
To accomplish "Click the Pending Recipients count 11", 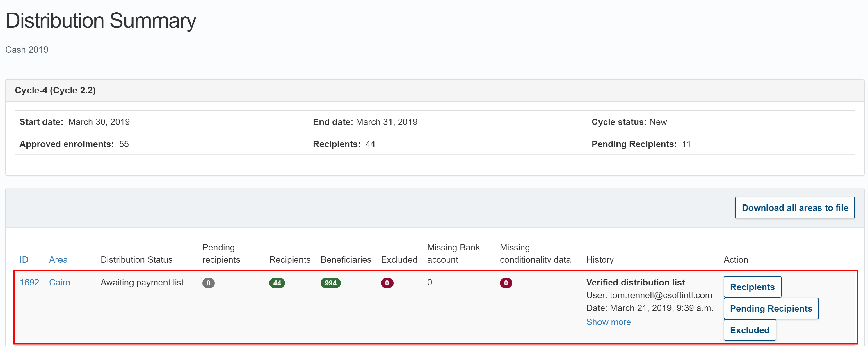I will point(686,144).
